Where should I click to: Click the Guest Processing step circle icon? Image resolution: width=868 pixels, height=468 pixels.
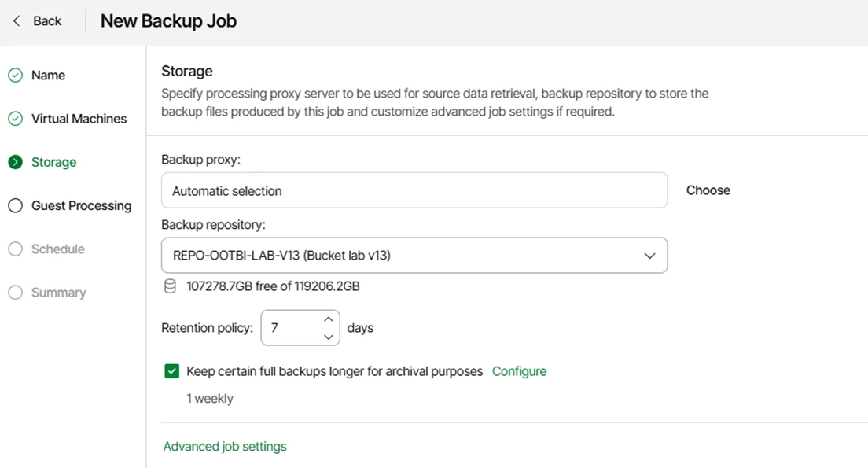(x=16, y=205)
